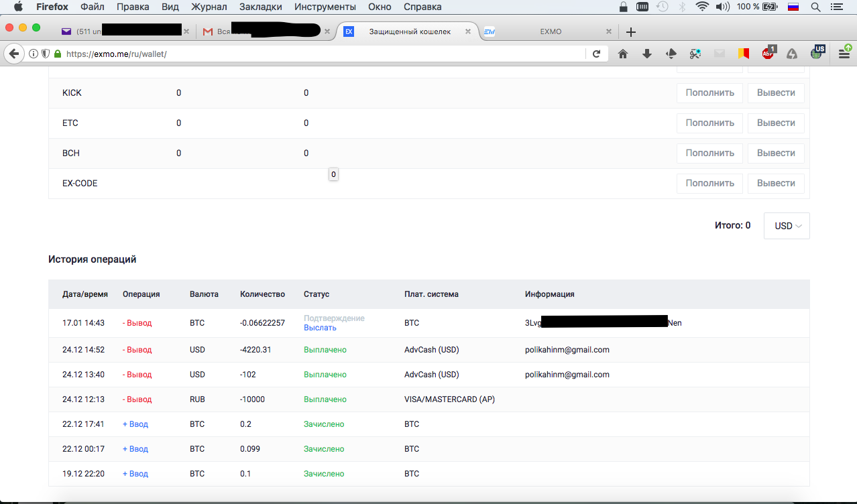
Task: Click the URL address bar field
Action: pyautogui.click(x=322, y=54)
